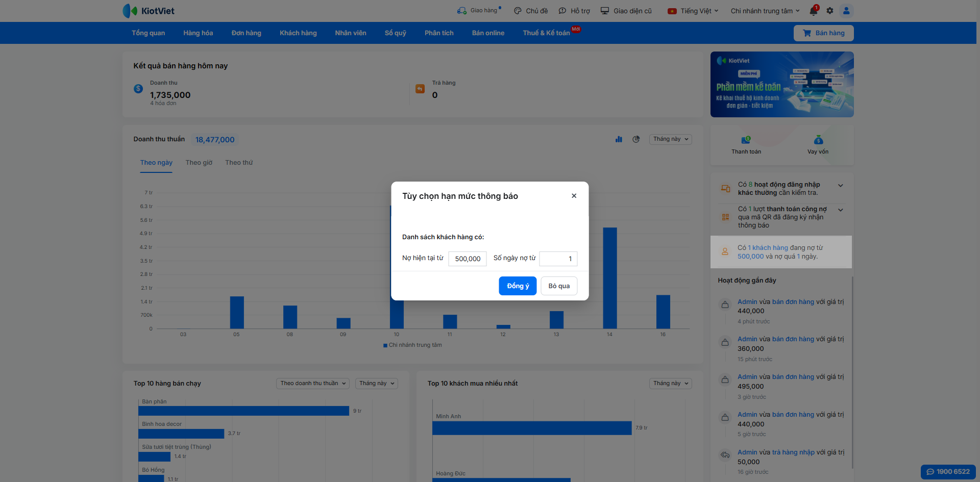Open the Sổ quỹ menu
Viewport: 980px width, 482px height.
point(396,33)
